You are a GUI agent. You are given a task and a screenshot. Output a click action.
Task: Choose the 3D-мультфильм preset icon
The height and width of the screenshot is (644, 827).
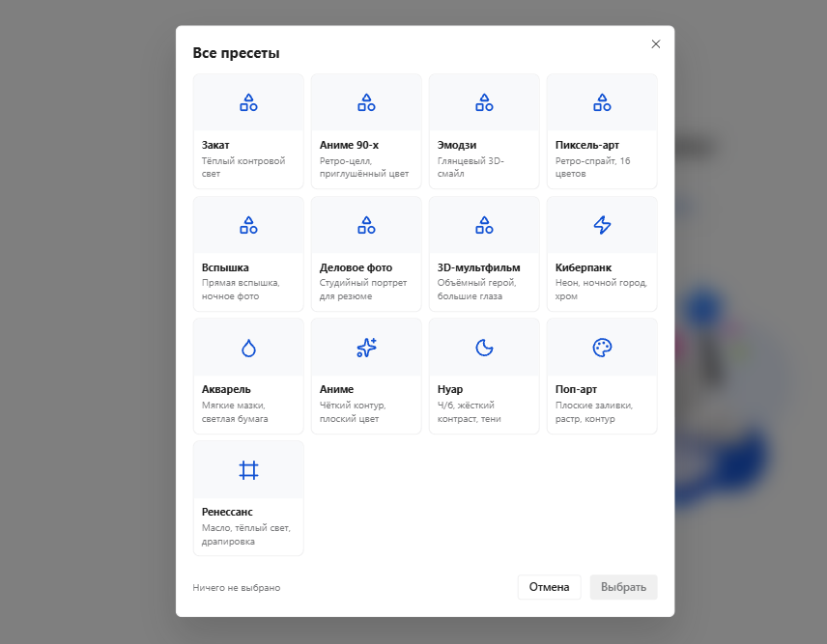pos(484,225)
